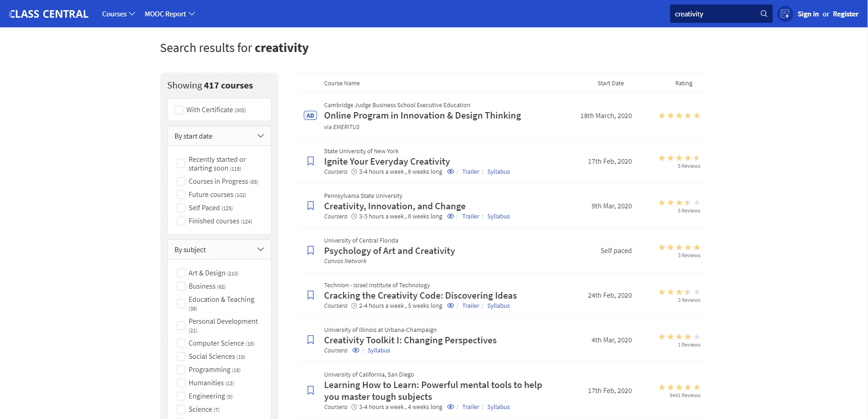Image resolution: width=868 pixels, height=419 pixels.
Task: Click eye icon for Creativity, Innovation, and Change
Action: point(451,217)
